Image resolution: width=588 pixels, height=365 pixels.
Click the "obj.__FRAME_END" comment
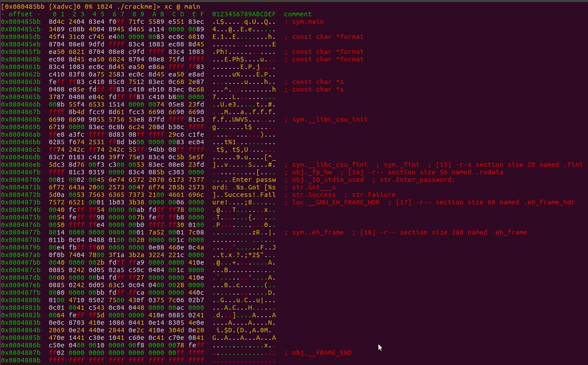(322, 353)
